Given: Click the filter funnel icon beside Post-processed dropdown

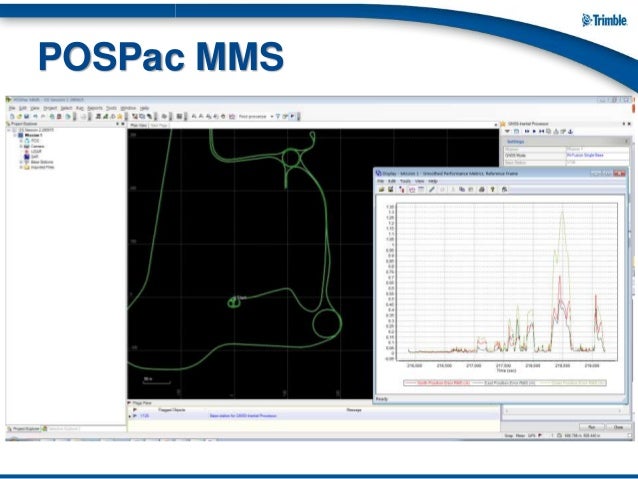Looking at the screenshot, I should (278, 116).
